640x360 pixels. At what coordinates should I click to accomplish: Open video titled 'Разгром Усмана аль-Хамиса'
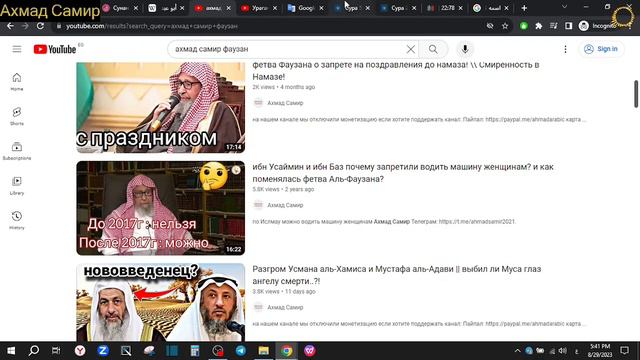coord(396,275)
